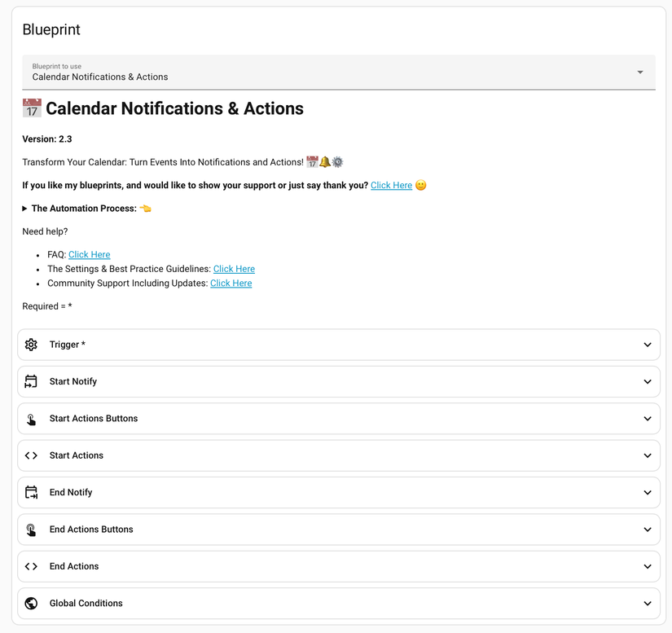Click the code brackets icon beside End Actions

click(31, 566)
